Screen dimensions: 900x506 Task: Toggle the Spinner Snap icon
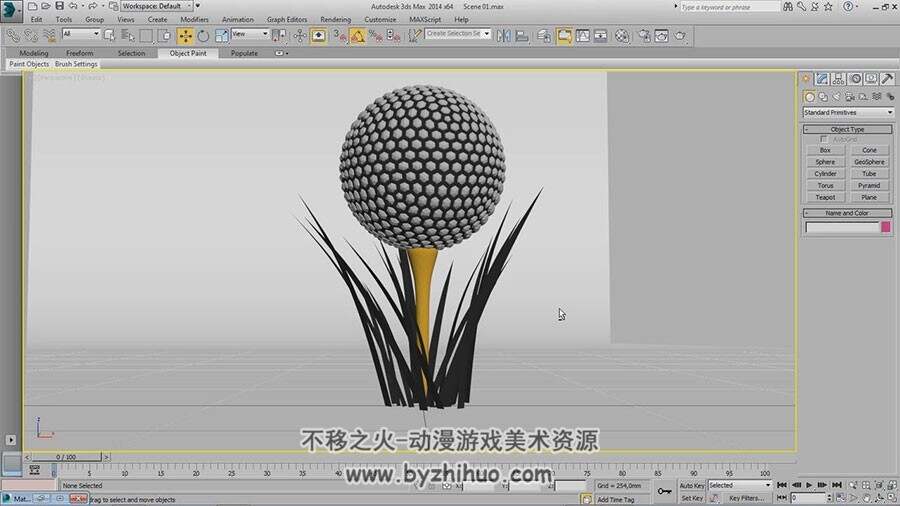[394, 36]
